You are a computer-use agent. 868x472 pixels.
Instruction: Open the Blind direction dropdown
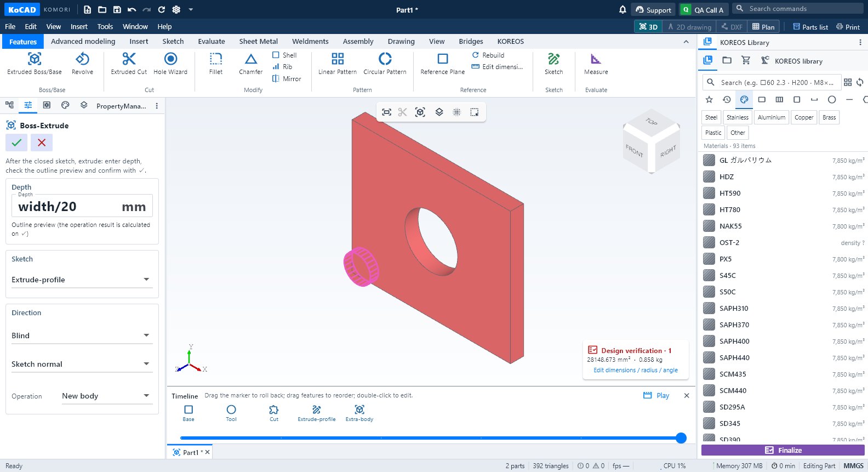coord(81,335)
